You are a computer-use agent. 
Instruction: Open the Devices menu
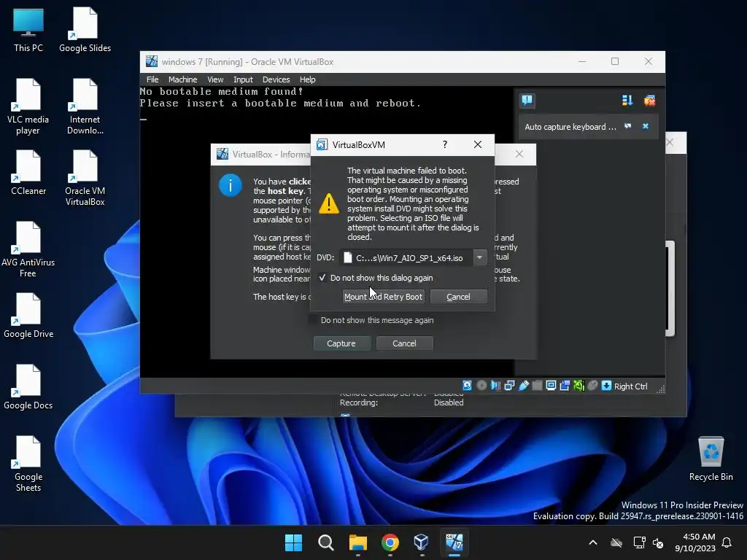point(276,79)
